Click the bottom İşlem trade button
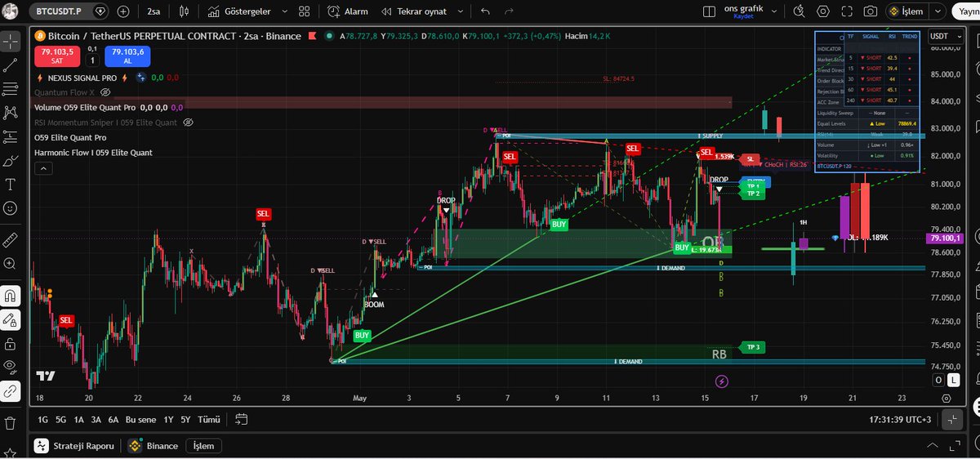980x459 pixels. tap(203, 446)
